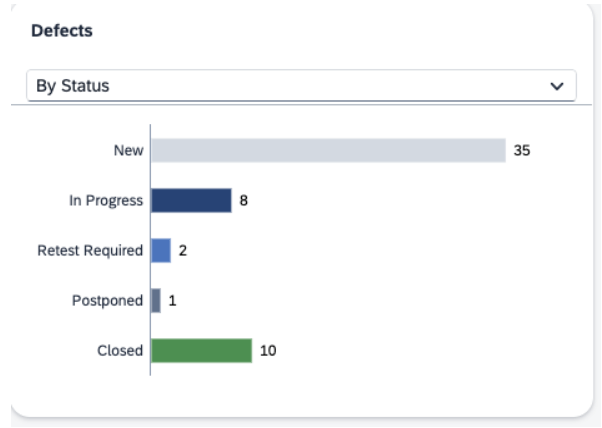The image size is (602, 428).
Task: Click the New category label
Action: (129, 150)
